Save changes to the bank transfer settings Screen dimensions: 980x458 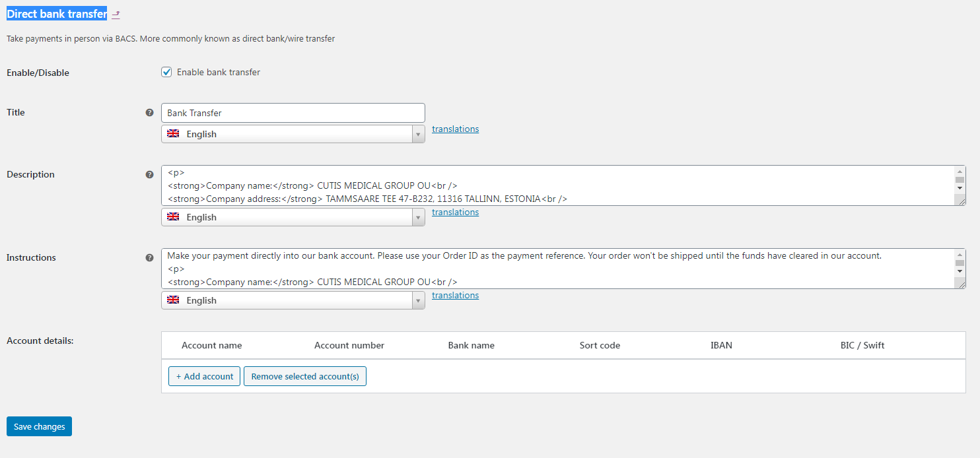pyautogui.click(x=39, y=426)
